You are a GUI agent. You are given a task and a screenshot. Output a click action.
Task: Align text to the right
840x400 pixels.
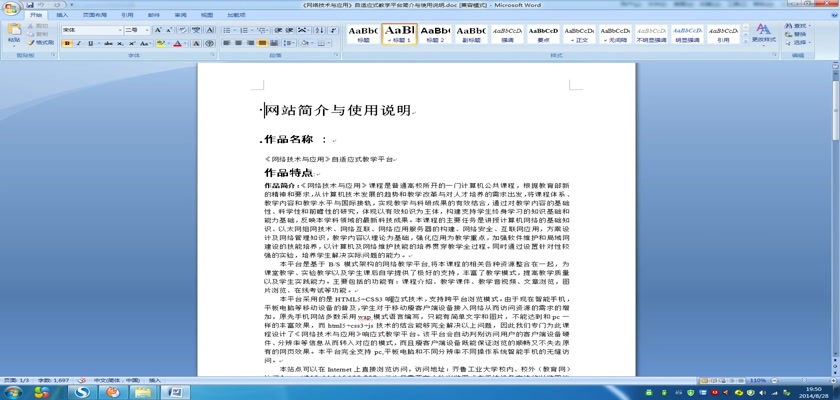(x=250, y=43)
